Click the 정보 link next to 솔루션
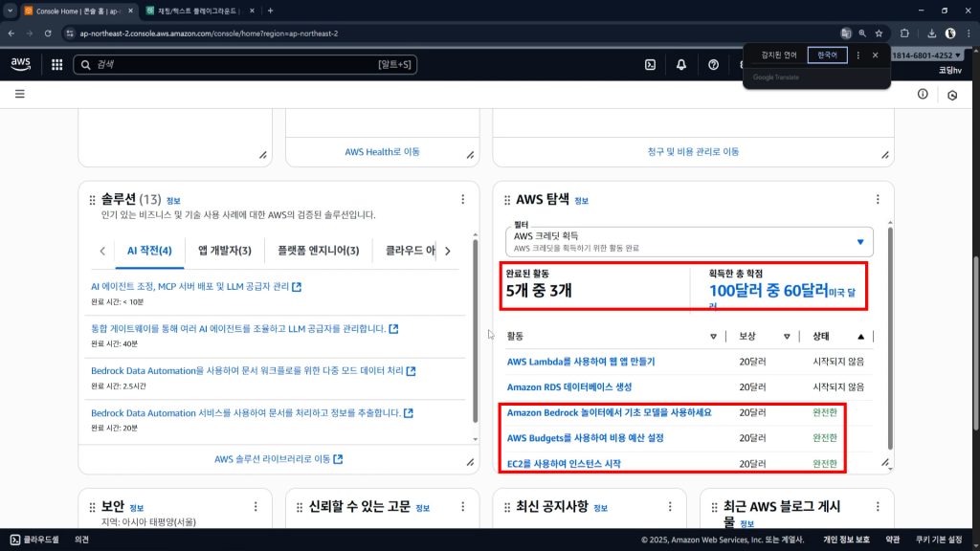The width and height of the screenshot is (980, 551). point(173,201)
